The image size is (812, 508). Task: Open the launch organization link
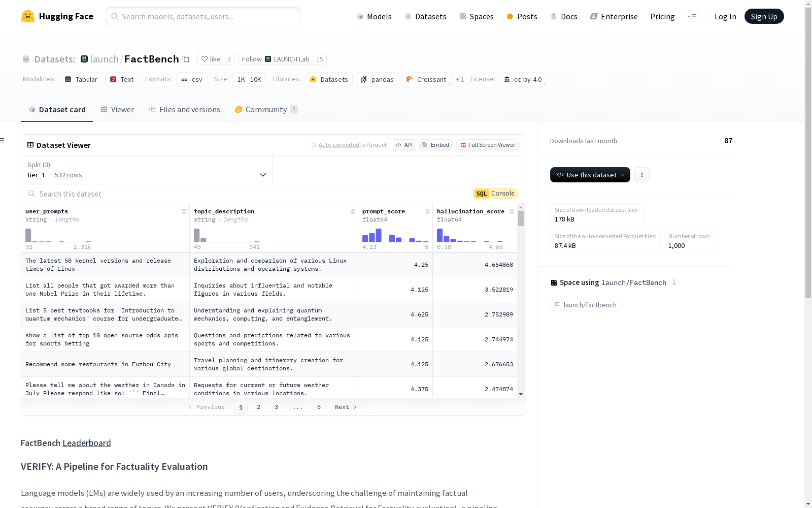pyautogui.click(x=104, y=59)
